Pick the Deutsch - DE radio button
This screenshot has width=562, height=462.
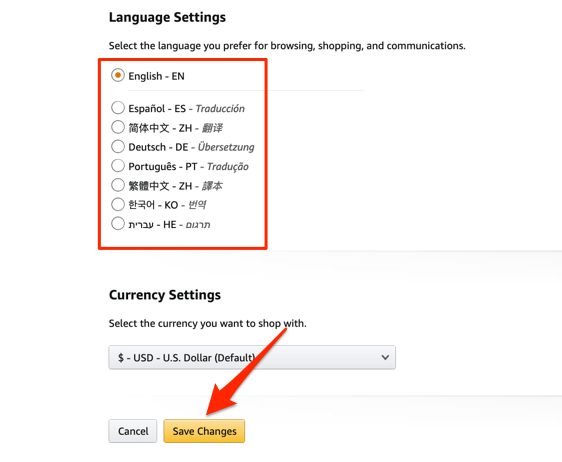[x=118, y=146]
